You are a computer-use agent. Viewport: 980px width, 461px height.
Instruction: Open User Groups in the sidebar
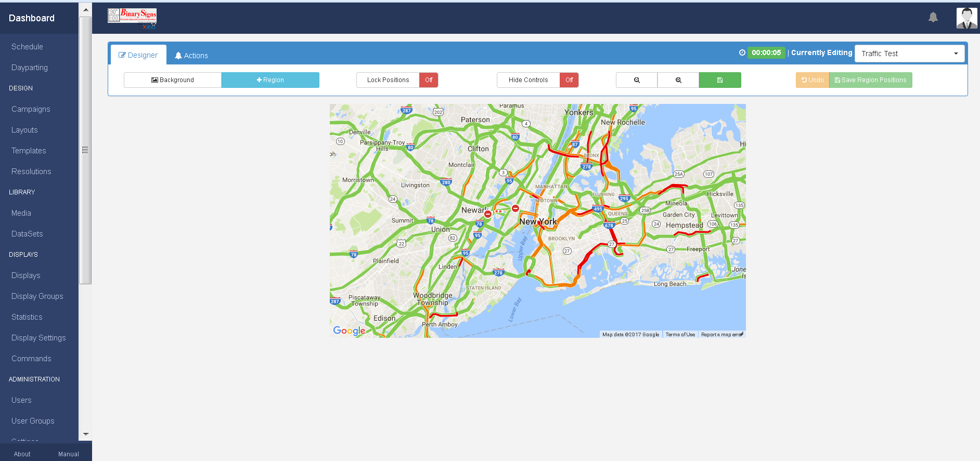point(33,421)
